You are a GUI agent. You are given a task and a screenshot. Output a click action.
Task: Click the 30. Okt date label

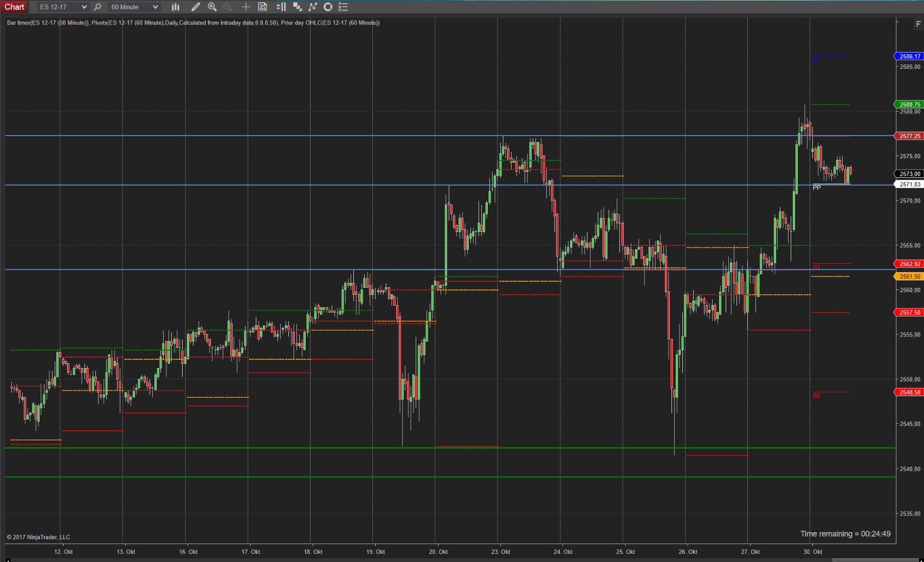click(x=813, y=552)
